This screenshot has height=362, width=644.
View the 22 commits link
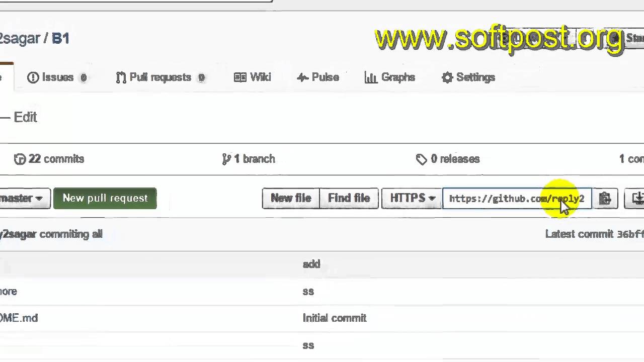coord(49,159)
